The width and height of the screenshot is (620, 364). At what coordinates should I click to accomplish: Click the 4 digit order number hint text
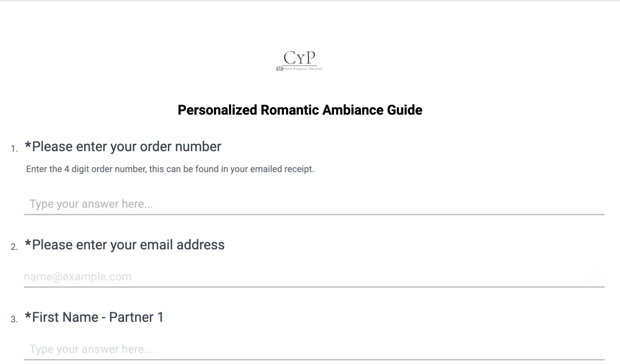click(x=169, y=170)
